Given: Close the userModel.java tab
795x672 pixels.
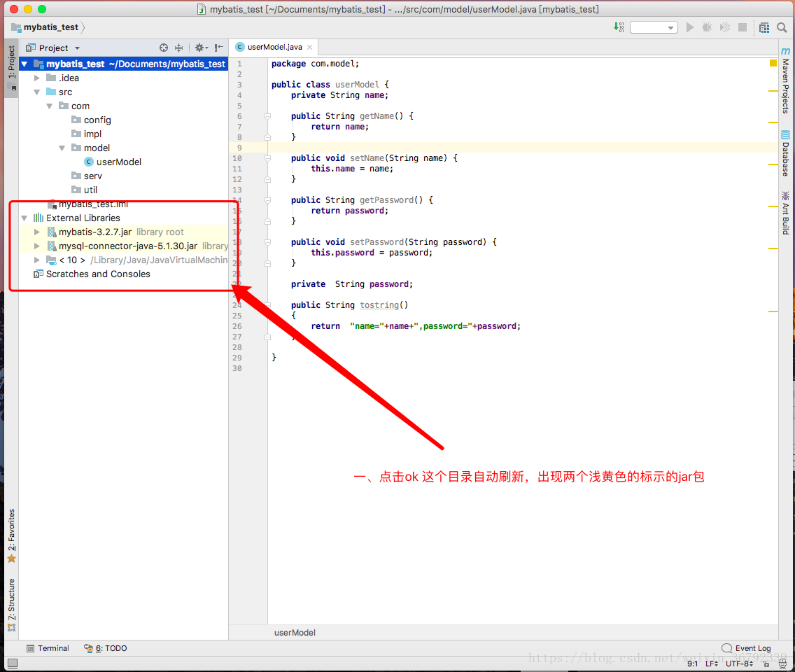Looking at the screenshot, I should [x=310, y=47].
